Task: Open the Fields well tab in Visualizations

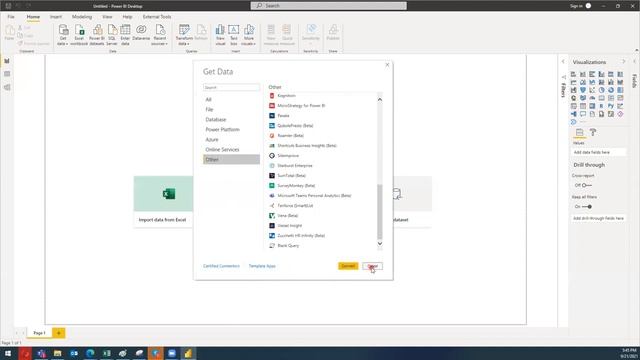Action: pyautogui.click(x=579, y=132)
